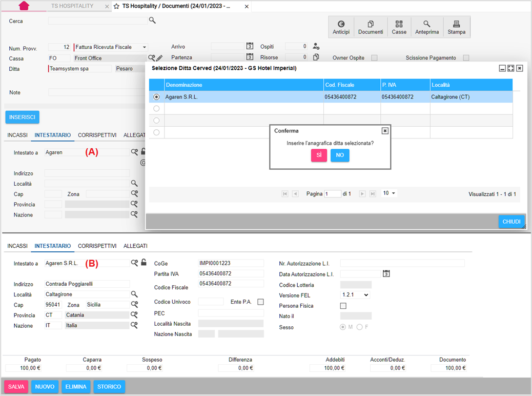Open the Arrivo calendar picker

pyautogui.click(x=250, y=46)
